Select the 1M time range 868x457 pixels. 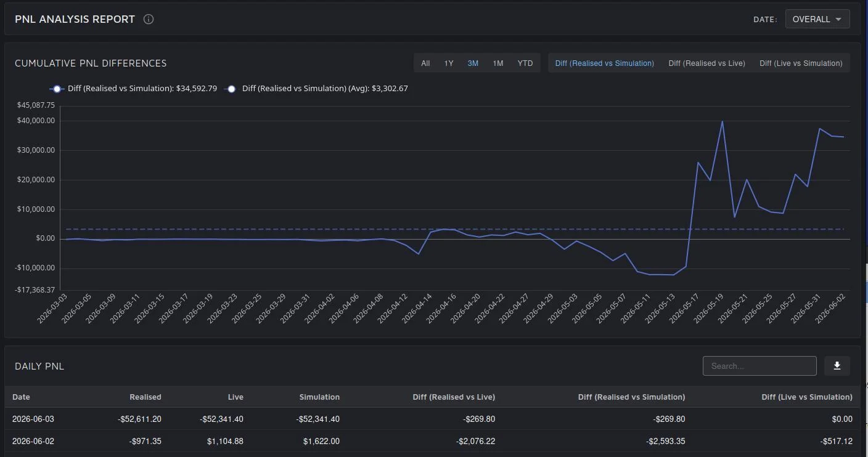tap(498, 63)
